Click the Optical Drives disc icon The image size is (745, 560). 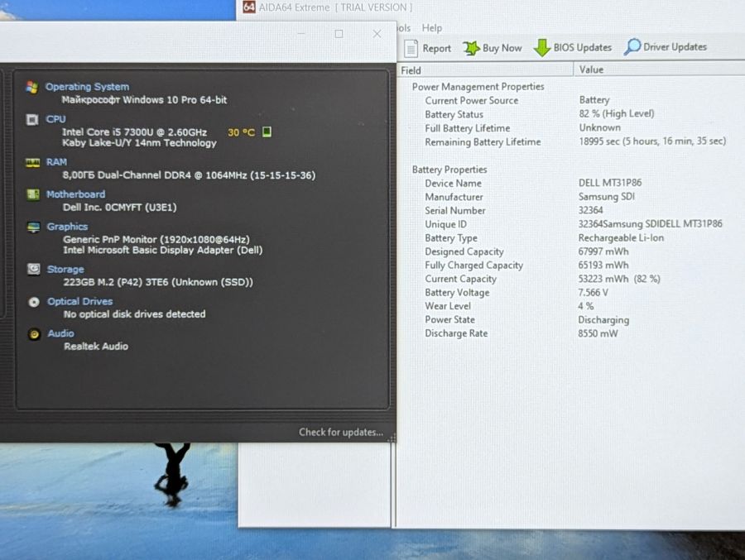click(x=34, y=302)
